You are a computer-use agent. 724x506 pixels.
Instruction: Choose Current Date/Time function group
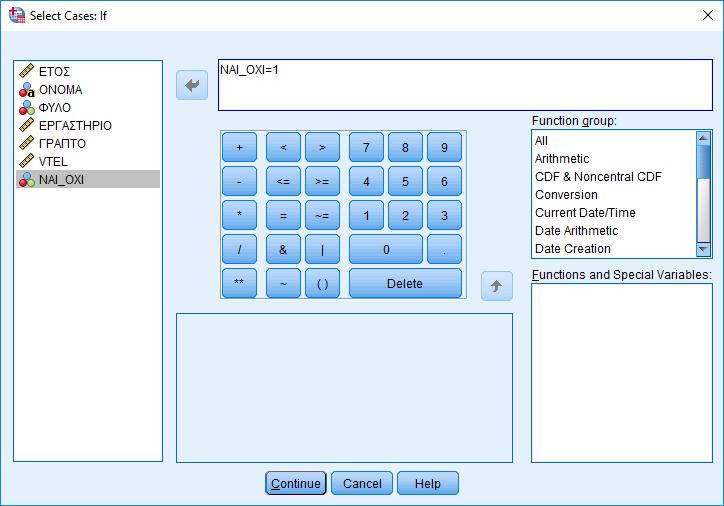(x=614, y=212)
